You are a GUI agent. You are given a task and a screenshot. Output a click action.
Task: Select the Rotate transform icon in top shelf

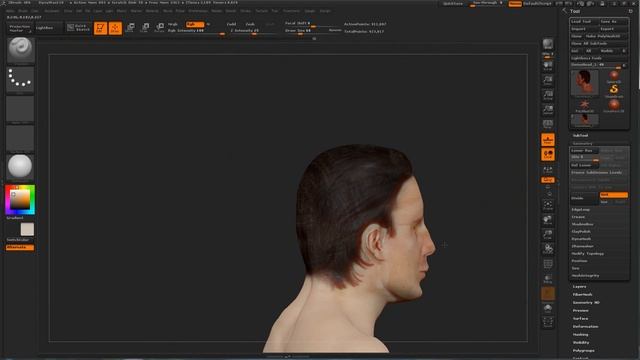(160, 28)
